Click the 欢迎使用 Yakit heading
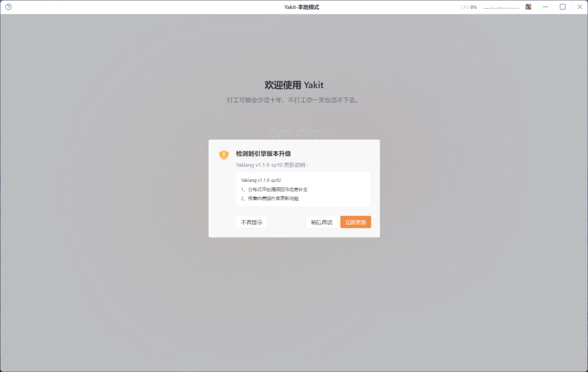Viewport: 588px width, 372px height. (294, 85)
